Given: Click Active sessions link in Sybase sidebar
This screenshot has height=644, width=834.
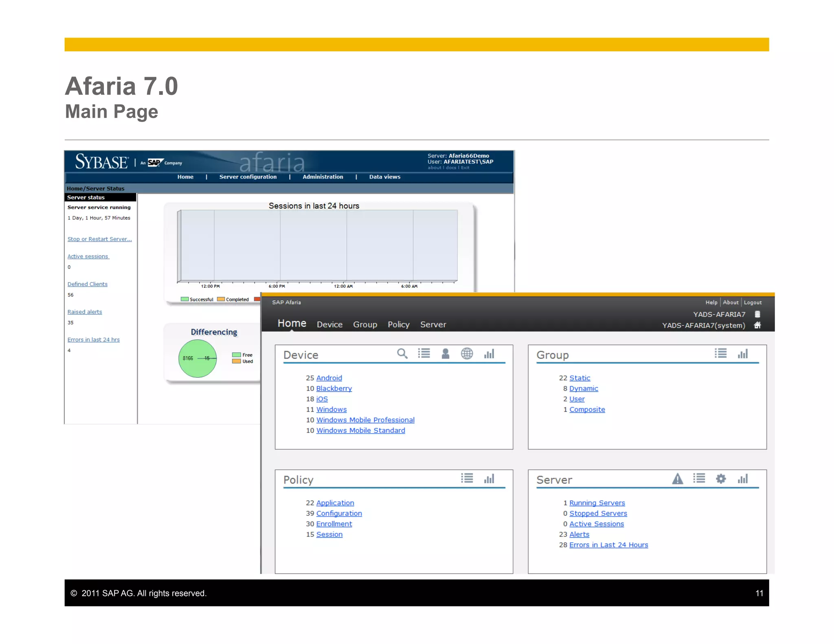Looking at the screenshot, I should [88, 256].
